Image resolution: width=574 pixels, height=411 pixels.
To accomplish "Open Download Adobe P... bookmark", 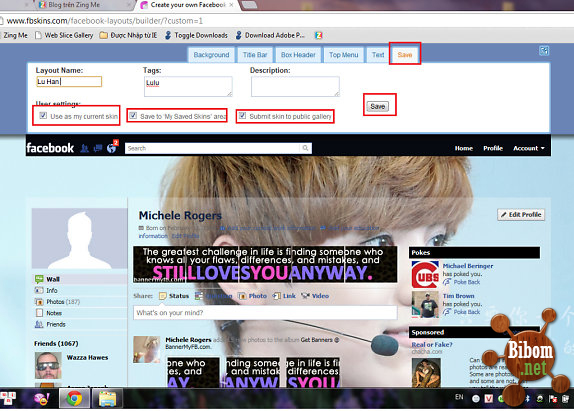I will [270, 35].
